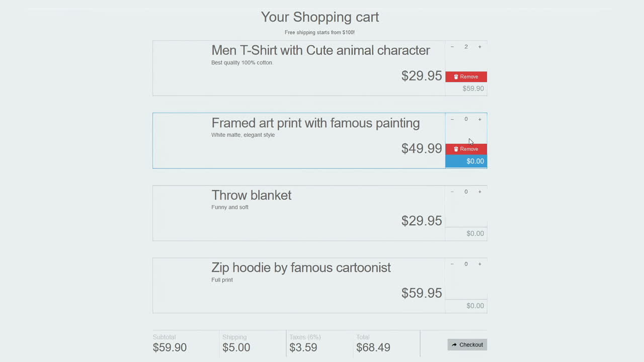Add one Zip hoodie with plus

click(479, 264)
